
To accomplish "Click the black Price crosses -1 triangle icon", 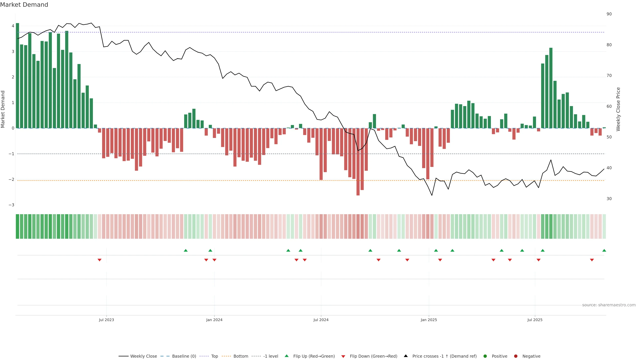I will [x=406, y=356].
